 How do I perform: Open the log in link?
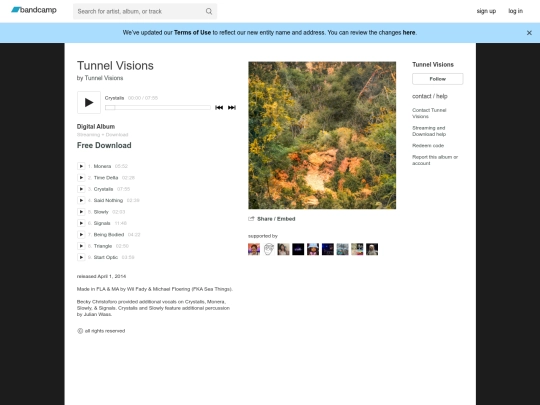(x=516, y=11)
